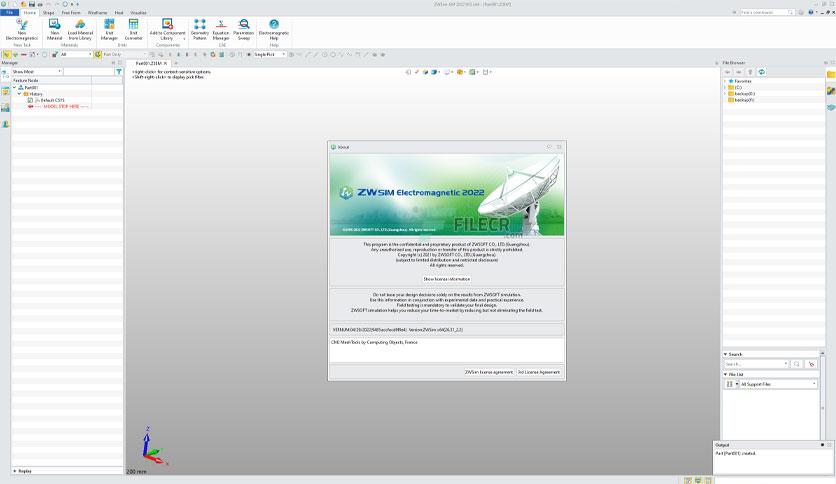Click the forward arrow in File Browser
Viewport: 836px width, 484px height.
[739, 72]
